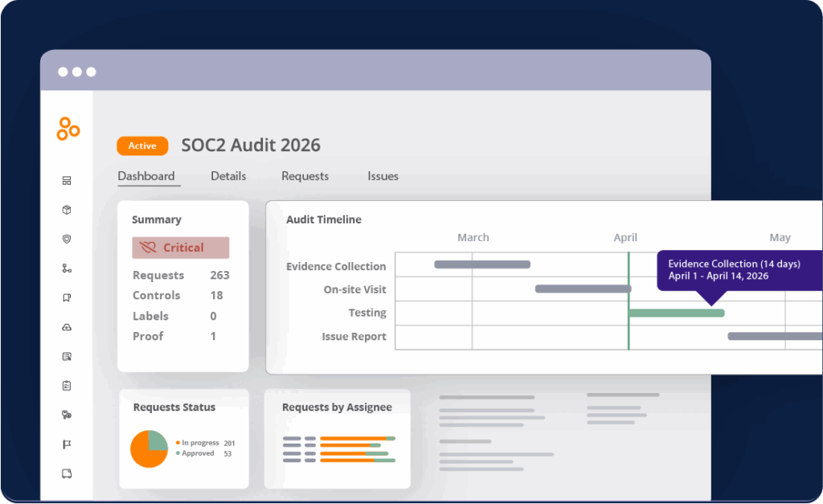Click the Critical status label in Summary
The image size is (823, 504).
(x=181, y=248)
